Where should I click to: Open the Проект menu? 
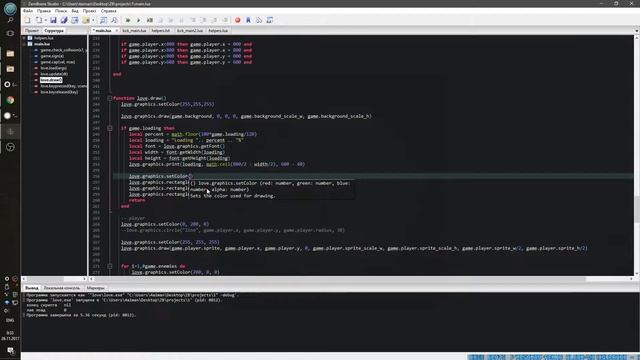point(89,11)
